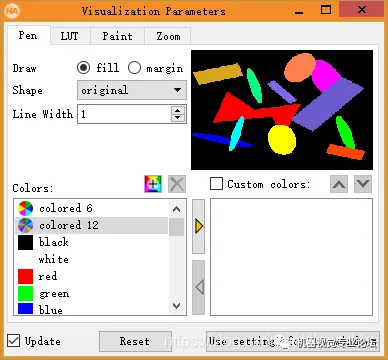Click the gray left arrow to remove color
Viewport: 388px width, 360px height.
(199, 287)
